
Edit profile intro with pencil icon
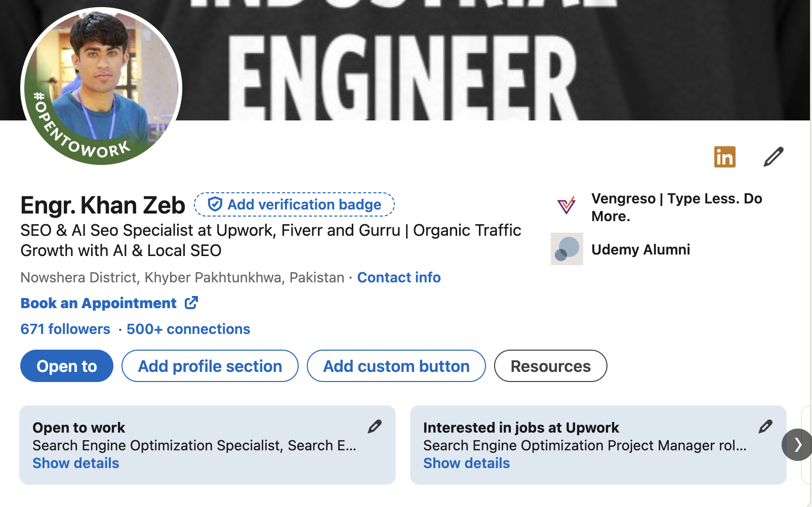tap(773, 157)
